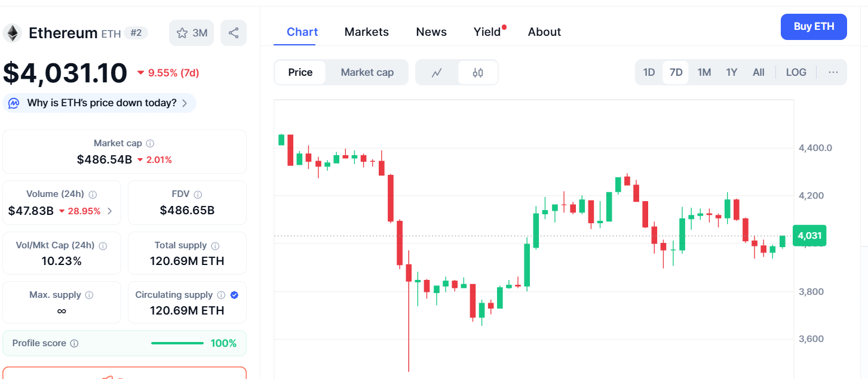The width and height of the screenshot is (868, 379).
Task: Click the Market cap info icon
Action: pos(150,143)
